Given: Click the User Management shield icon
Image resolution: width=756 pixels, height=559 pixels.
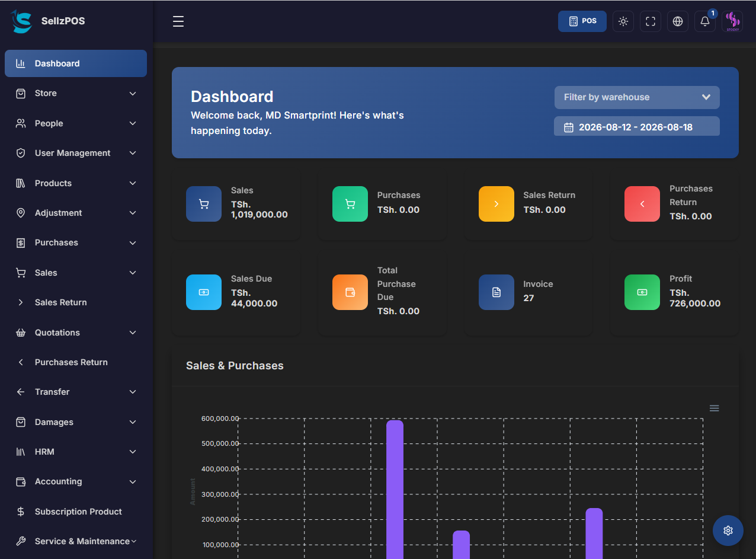Looking at the screenshot, I should point(21,153).
